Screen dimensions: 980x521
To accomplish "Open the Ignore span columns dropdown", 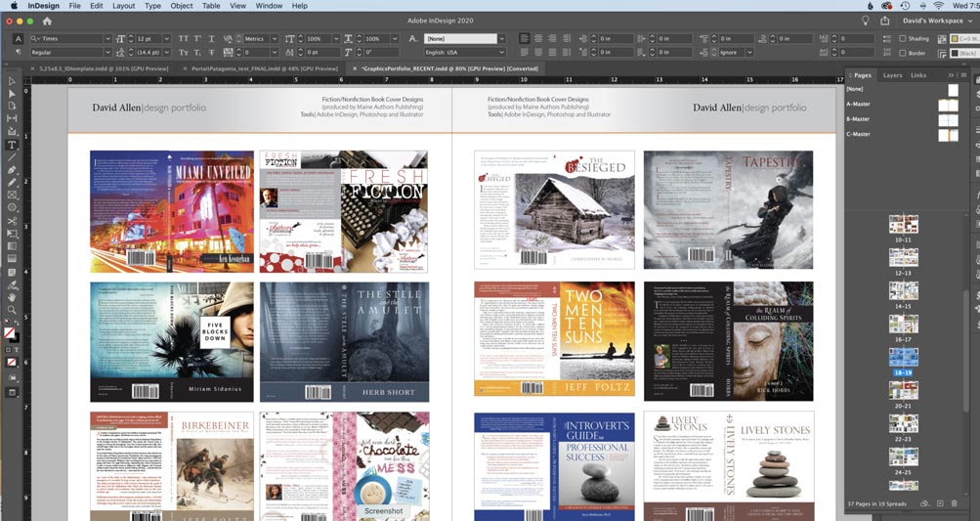I will pos(749,53).
